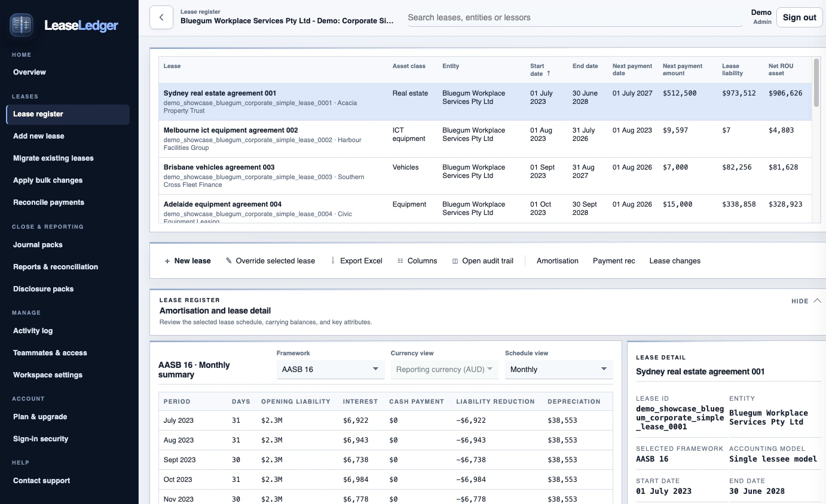Open Teammates & access
Image resolution: width=826 pixels, height=504 pixels.
coord(68,353)
